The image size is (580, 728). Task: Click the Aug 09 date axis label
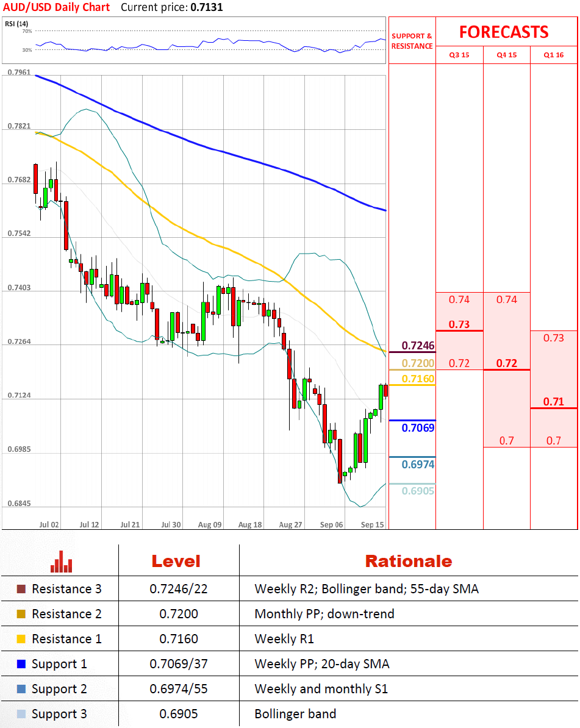(210, 524)
